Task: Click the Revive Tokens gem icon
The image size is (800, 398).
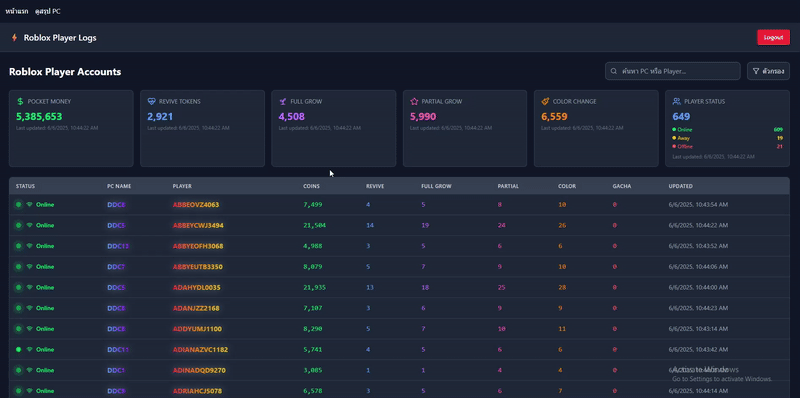Action: [151, 102]
